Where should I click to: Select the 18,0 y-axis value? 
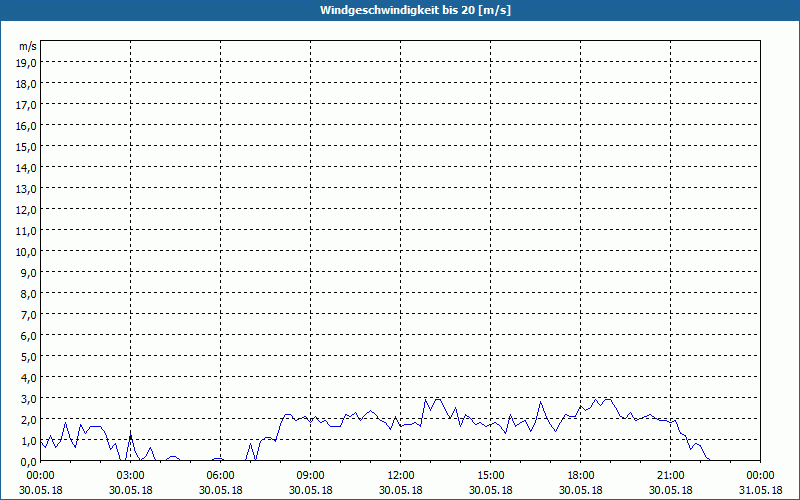[28, 84]
